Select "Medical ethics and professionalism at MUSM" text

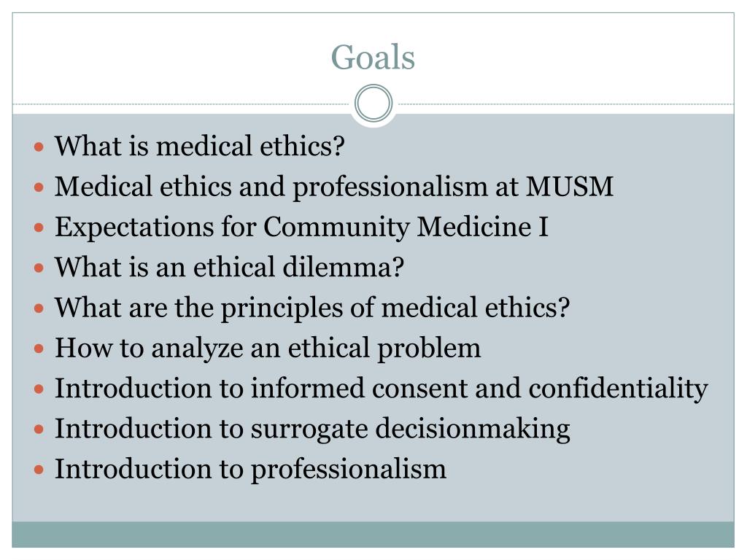[334, 187]
